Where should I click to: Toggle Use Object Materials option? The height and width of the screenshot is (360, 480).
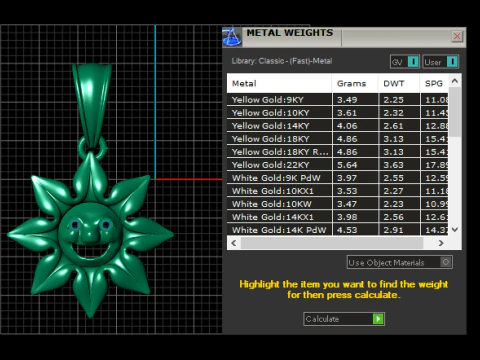click(399, 262)
